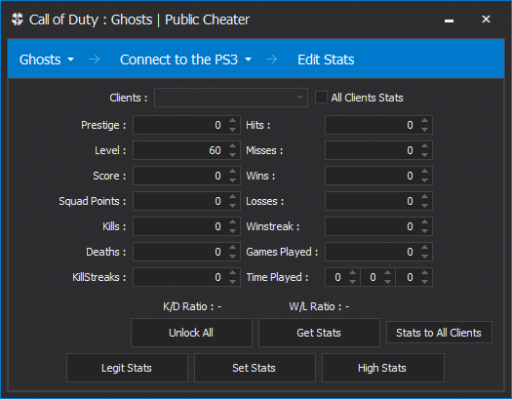Decrease the Losses value with down arrow
The width and height of the screenshot is (512, 399).
pyautogui.click(x=425, y=205)
